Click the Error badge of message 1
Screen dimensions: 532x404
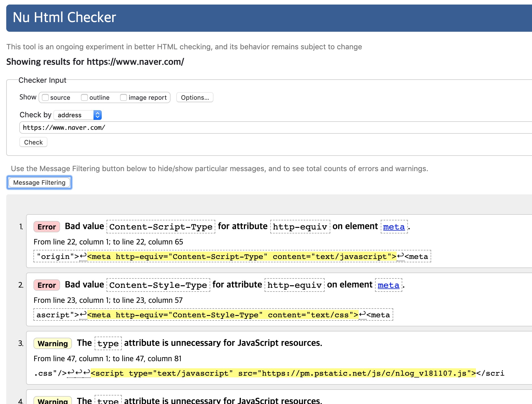pos(47,227)
